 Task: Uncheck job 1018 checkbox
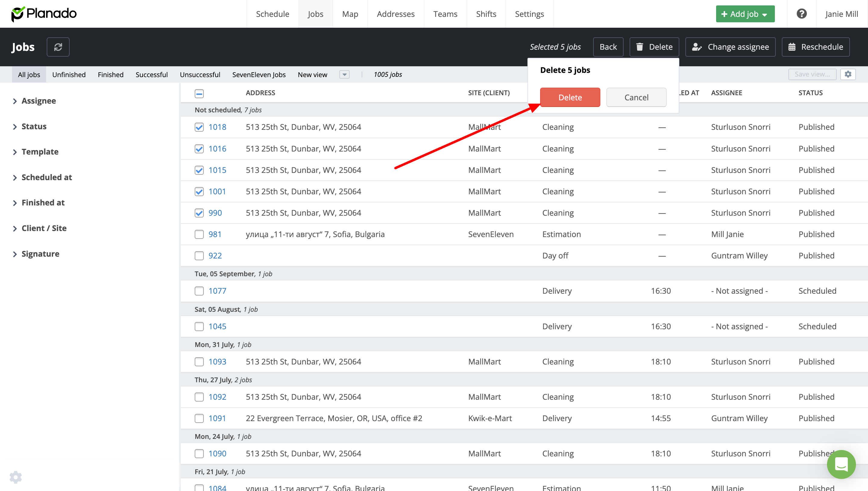pos(199,127)
